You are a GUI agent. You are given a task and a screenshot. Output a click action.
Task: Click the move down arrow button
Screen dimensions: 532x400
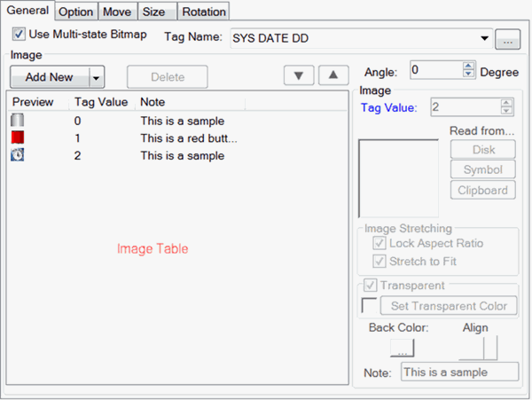299,75
